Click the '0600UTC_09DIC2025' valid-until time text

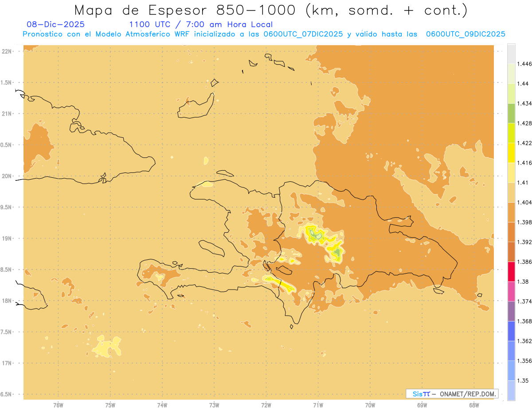(465, 34)
